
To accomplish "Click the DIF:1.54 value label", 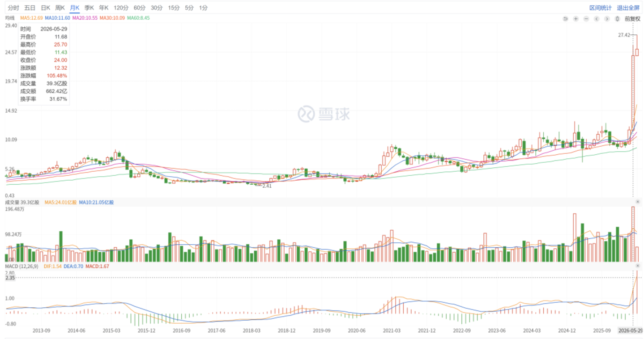I will click(x=53, y=266).
